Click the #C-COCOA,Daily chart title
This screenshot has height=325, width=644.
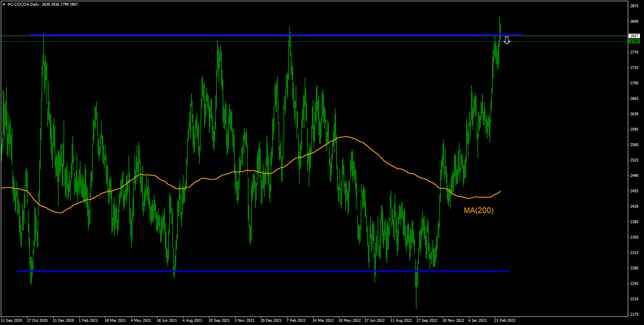coord(24,4)
